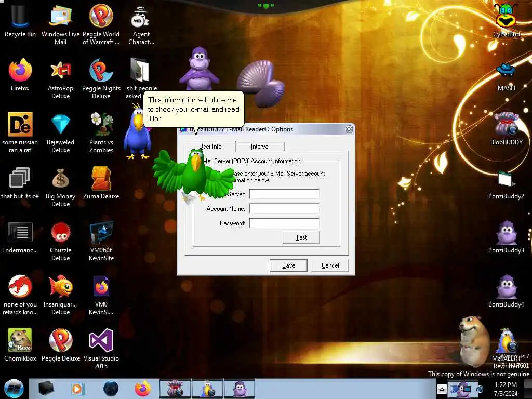The image size is (532, 399).
Task: Select BonziBuddy3 desktop icon
Action: point(506,237)
